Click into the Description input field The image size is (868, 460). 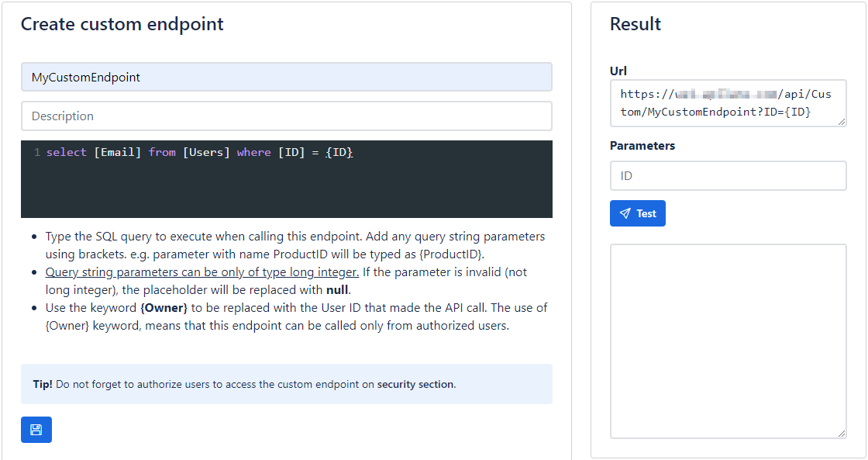[x=286, y=116]
